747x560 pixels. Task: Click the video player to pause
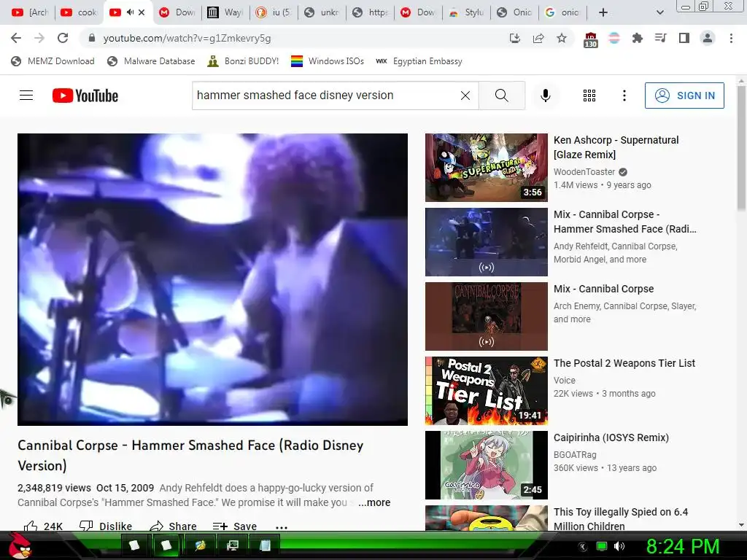[x=212, y=279]
